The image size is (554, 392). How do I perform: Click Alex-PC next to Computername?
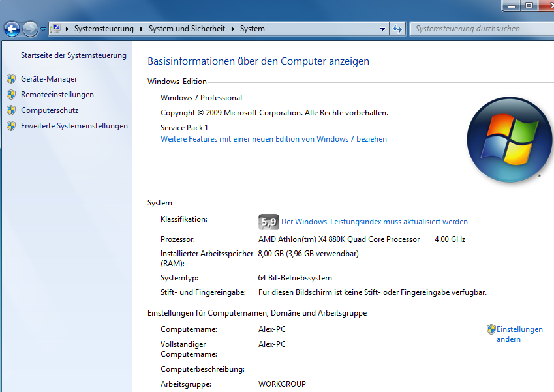pos(271,329)
